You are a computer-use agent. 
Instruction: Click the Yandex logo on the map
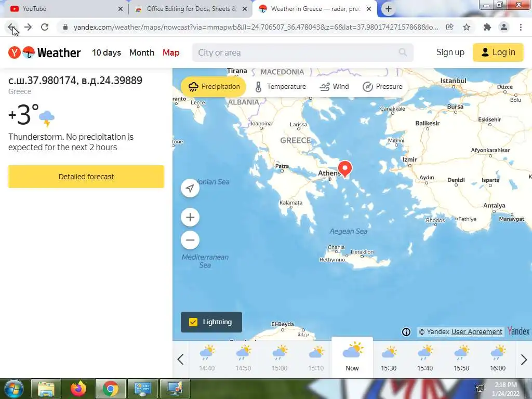(x=518, y=331)
